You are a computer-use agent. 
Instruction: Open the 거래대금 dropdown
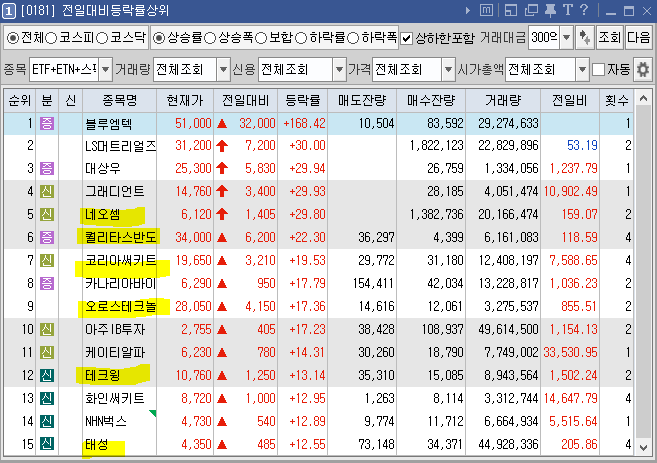(566, 38)
